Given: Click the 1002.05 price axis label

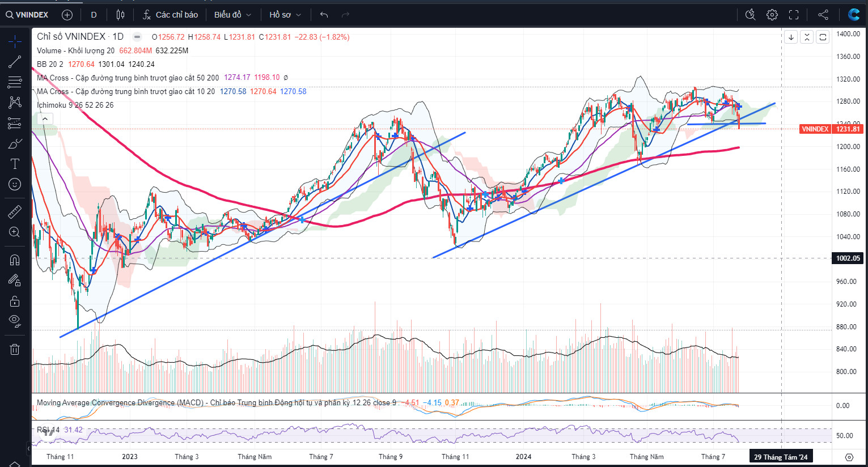Looking at the screenshot, I should 848,258.
